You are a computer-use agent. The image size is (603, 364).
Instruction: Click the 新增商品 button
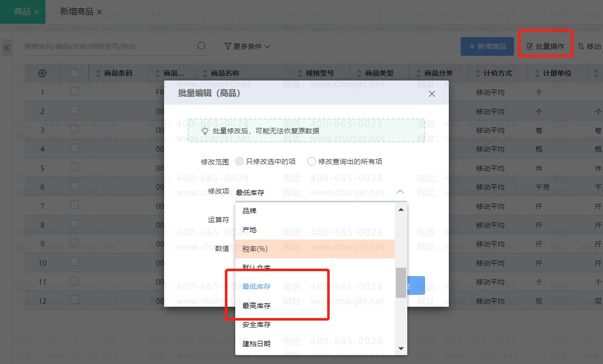pyautogui.click(x=487, y=46)
